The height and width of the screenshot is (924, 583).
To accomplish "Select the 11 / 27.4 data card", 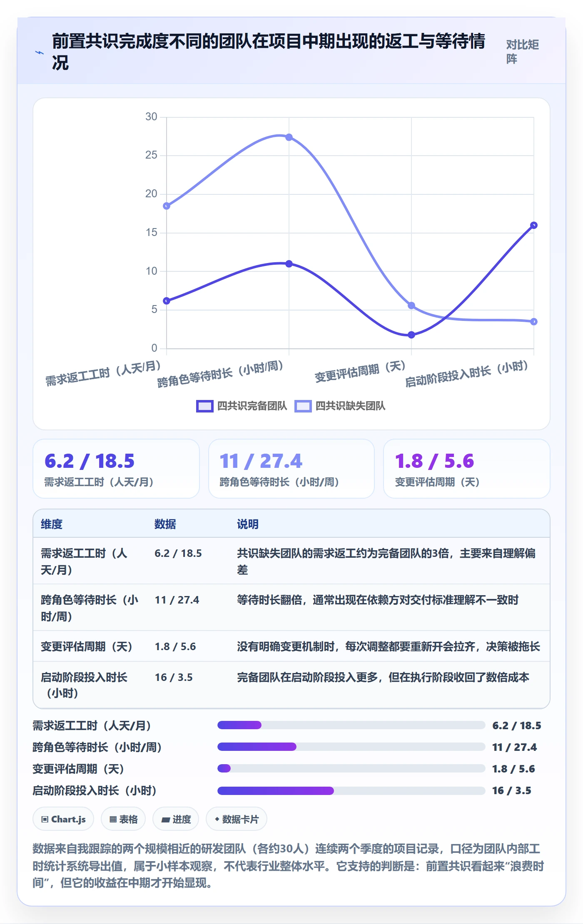I will tap(291, 469).
